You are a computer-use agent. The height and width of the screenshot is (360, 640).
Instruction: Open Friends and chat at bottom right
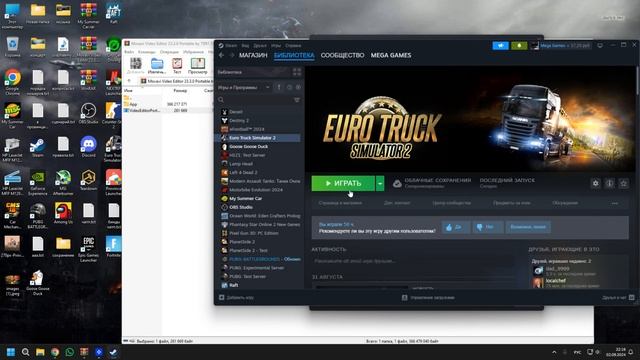tap(618, 298)
